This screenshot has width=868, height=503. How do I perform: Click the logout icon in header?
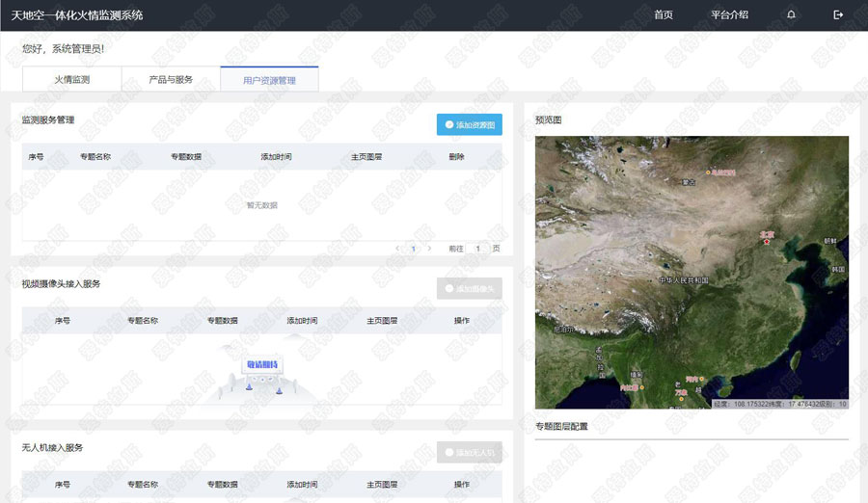click(x=838, y=15)
